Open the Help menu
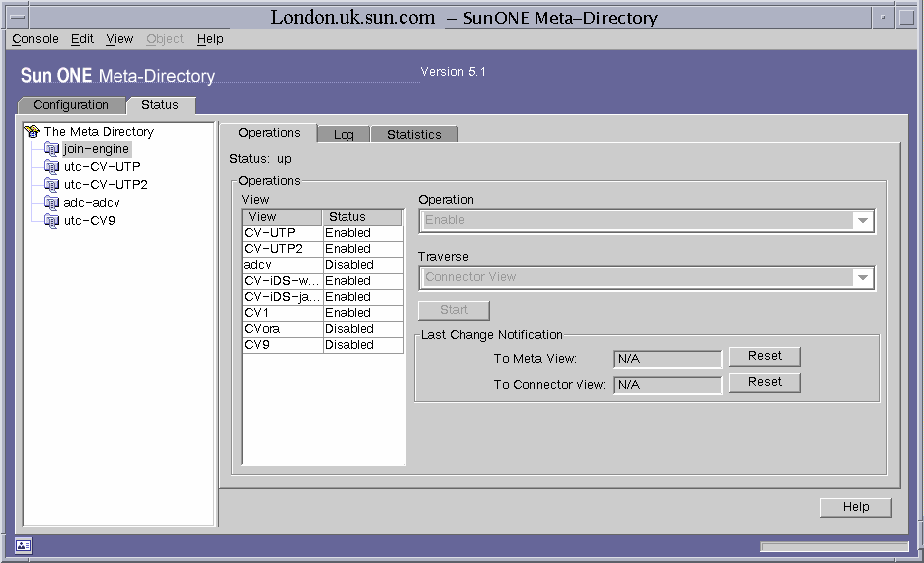 point(210,39)
